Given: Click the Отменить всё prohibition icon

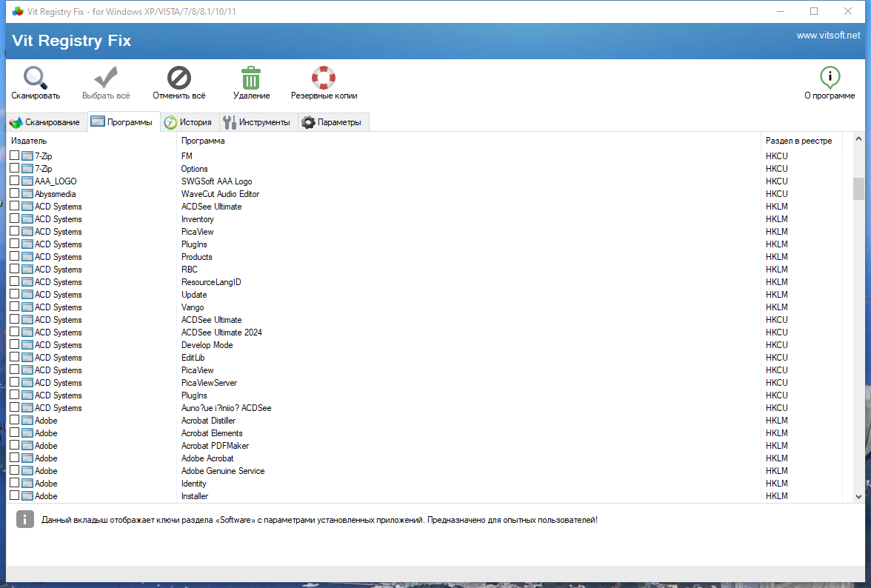Looking at the screenshot, I should (x=179, y=78).
